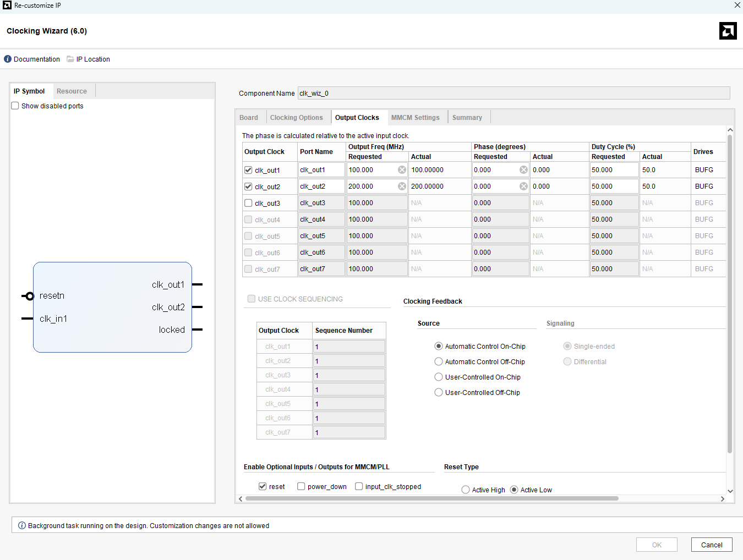This screenshot has width=743, height=560.
Task: Clear the clk_out2 requested phase value
Action: pyautogui.click(x=523, y=186)
